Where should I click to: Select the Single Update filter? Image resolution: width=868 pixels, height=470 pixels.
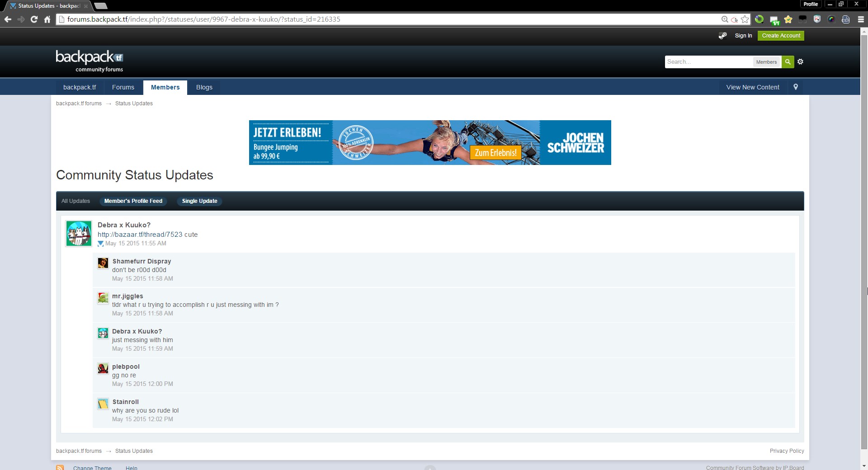pos(199,201)
